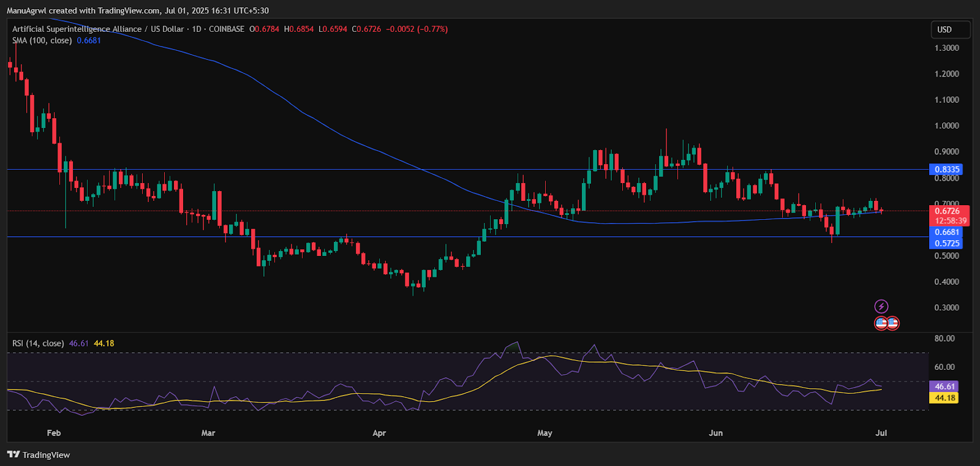Click the TradingView logo at bottom left
980x466 pixels.
39,454
